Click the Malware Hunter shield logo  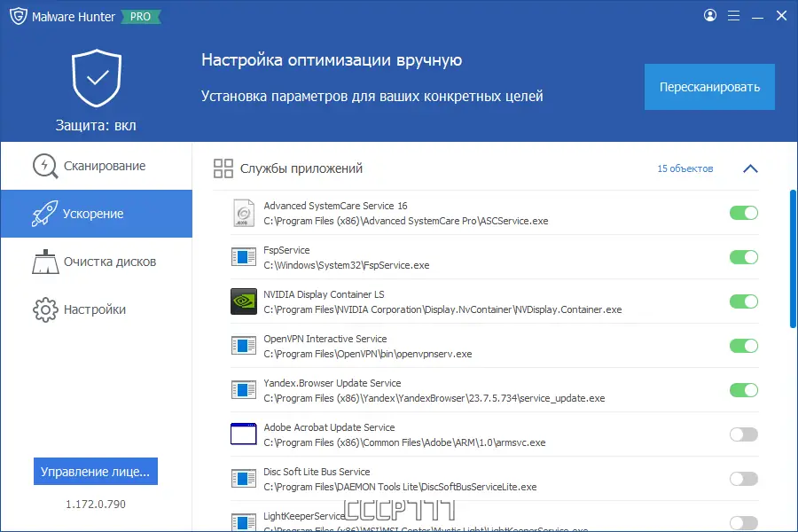(19, 16)
